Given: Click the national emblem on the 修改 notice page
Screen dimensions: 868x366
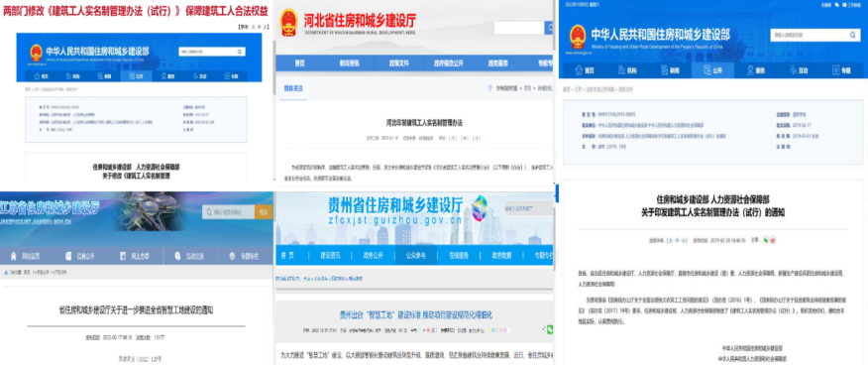Looking at the screenshot, I should [x=37, y=53].
